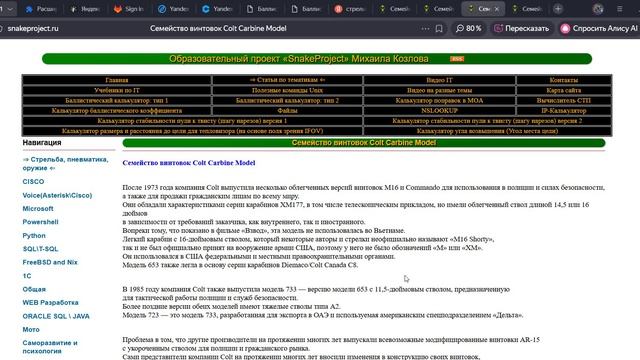This screenshot has height=360, width=640.
Task: Open Стрельба, пневматика, оружие category
Action: tap(65, 164)
